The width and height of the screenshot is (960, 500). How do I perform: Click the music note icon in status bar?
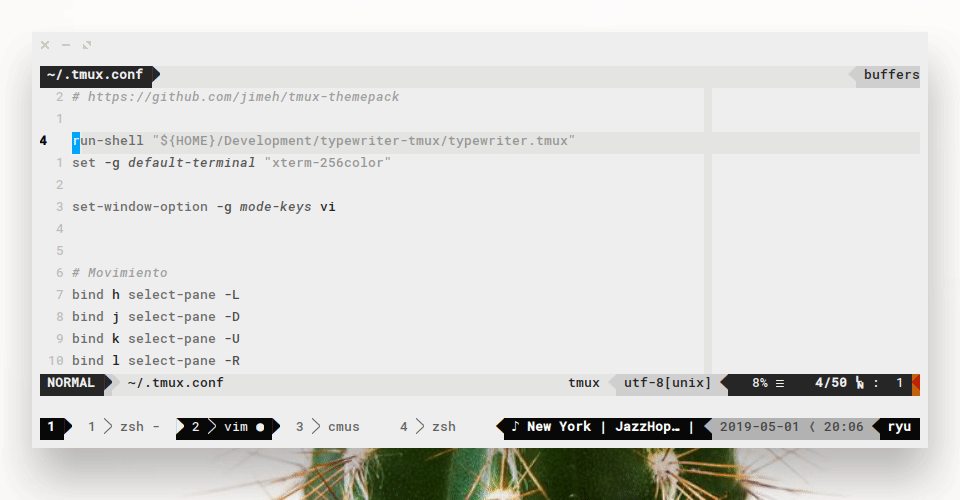point(515,427)
